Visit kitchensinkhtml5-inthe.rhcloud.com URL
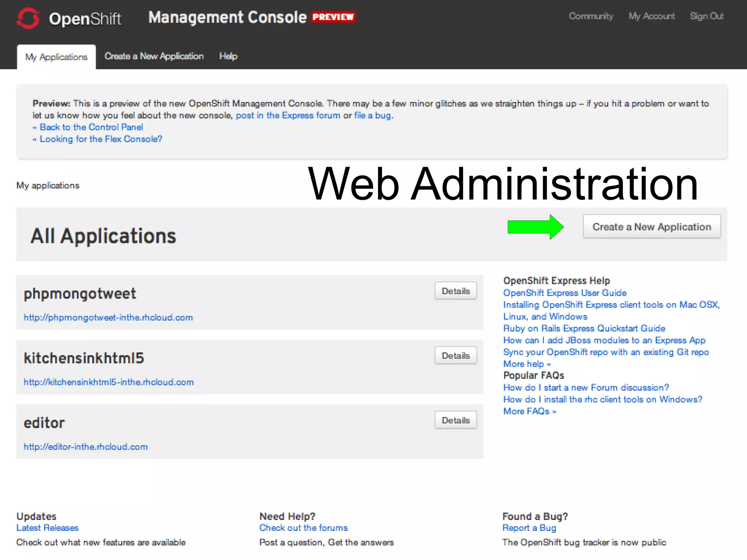This screenshot has width=747, height=560. pyautogui.click(x=109, y=382)
